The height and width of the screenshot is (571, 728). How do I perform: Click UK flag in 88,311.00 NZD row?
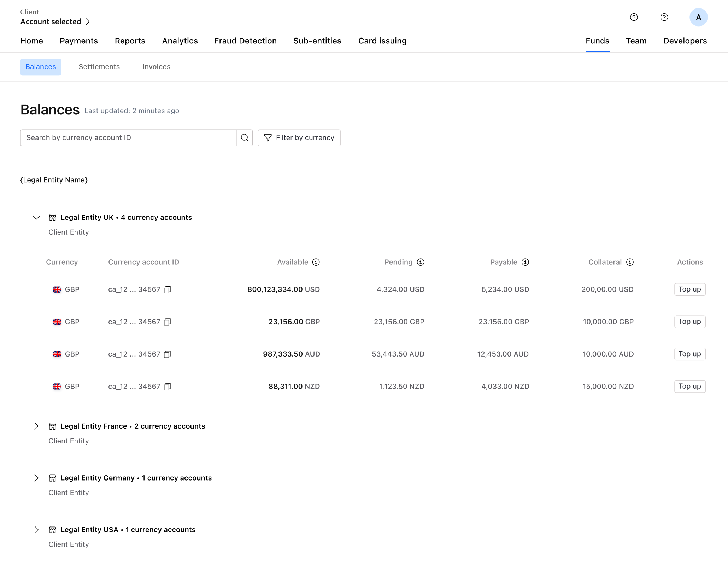pyautogui.click(x=57, y=387)
